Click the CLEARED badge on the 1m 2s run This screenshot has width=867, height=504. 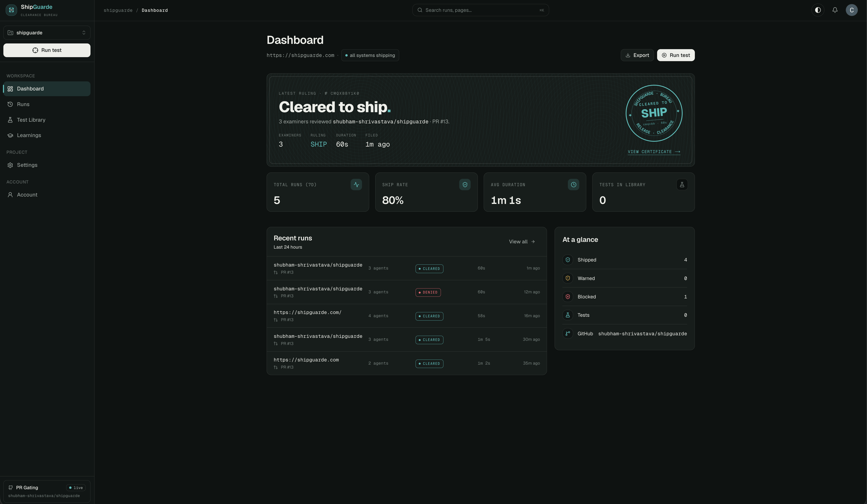click(429, 364)
